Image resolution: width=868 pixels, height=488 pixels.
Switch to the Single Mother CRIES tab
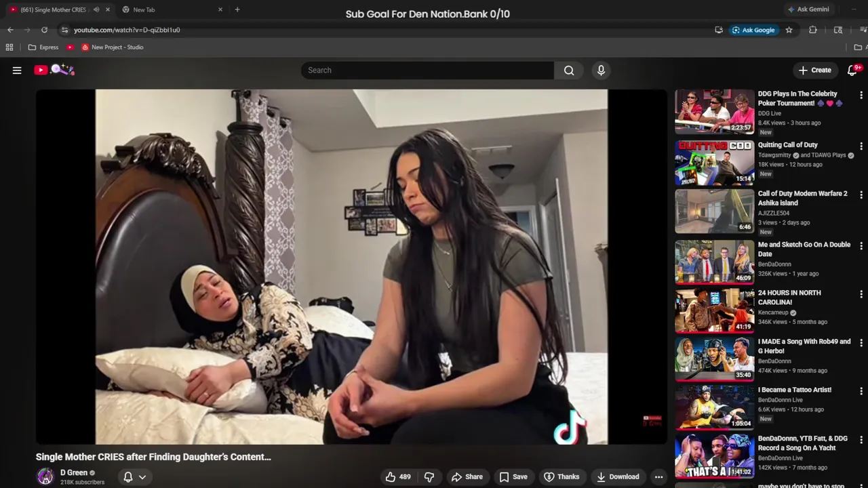53,9
